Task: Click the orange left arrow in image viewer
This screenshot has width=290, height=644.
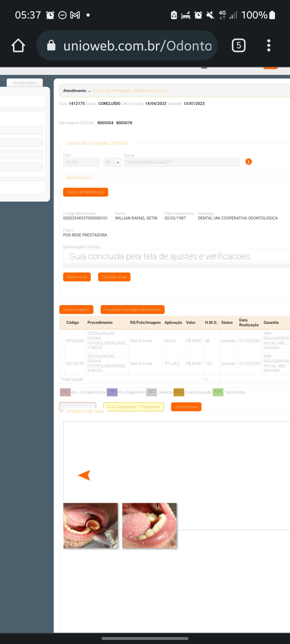Action: [84, 475]
